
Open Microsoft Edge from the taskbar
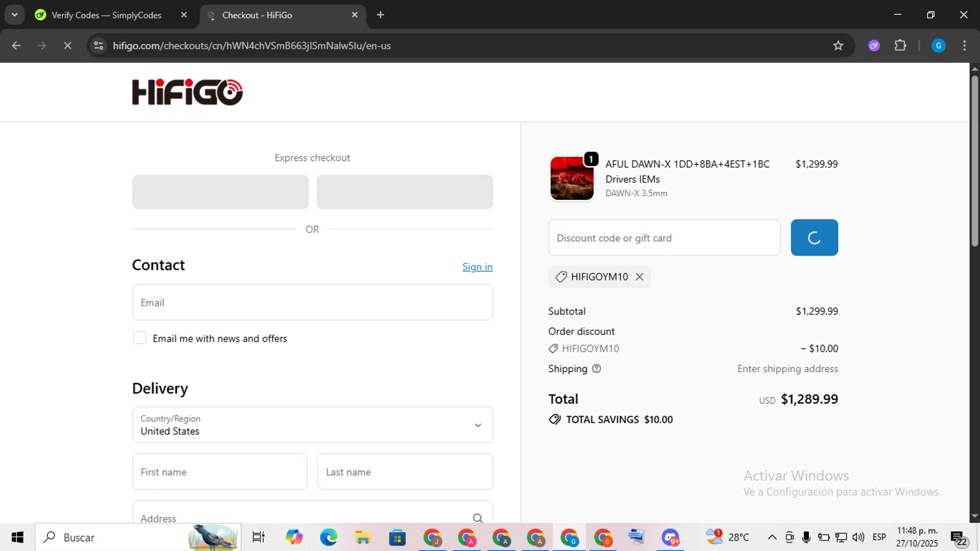[x=329, y=537]
